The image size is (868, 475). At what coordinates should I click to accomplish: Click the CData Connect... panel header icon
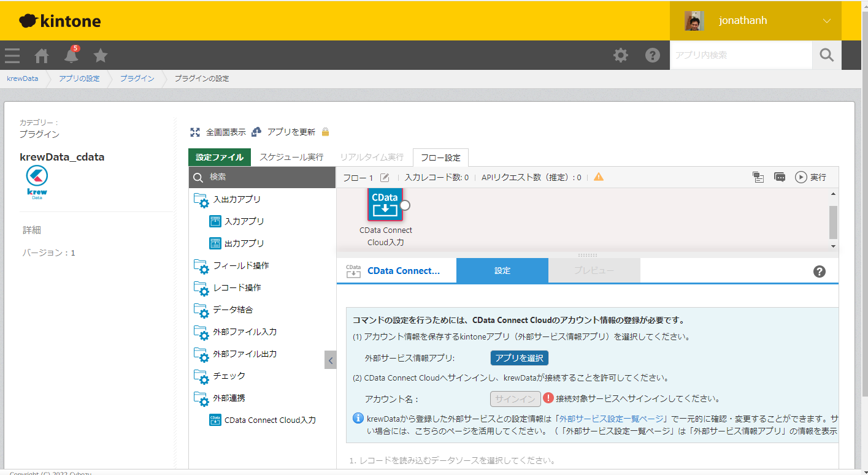point(353,271)
